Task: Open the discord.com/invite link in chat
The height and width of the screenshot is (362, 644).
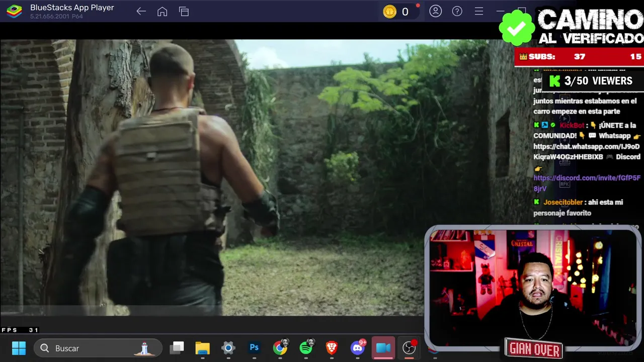Action: (587, 183)
